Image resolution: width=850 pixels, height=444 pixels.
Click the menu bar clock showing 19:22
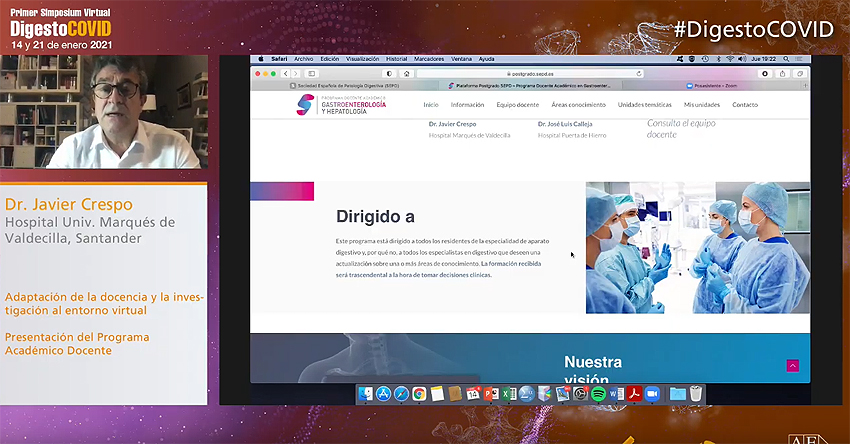pyautogui.click(x=764, y=59)
